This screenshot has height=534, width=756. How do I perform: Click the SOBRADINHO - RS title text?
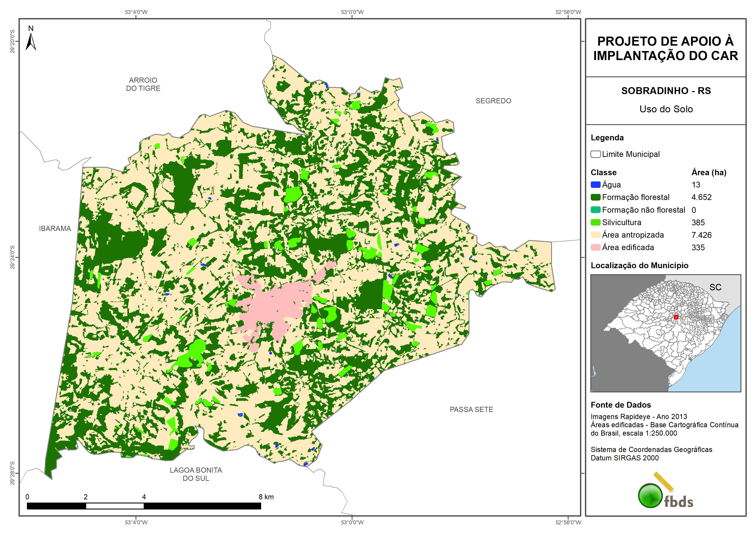click(x=666, y=91)
